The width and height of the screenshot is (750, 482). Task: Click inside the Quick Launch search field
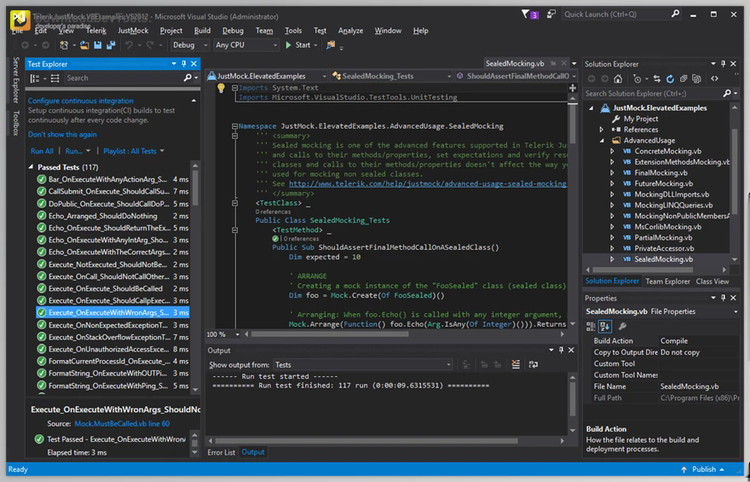click(x=617, y=14)
